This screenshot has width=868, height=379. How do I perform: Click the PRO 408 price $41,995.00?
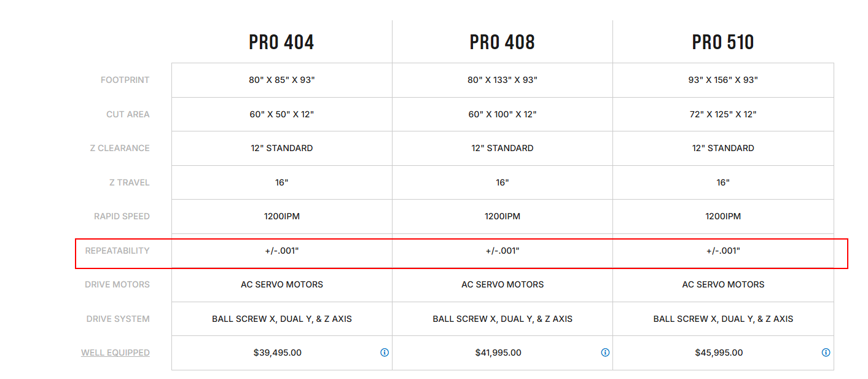click(498, 353)
